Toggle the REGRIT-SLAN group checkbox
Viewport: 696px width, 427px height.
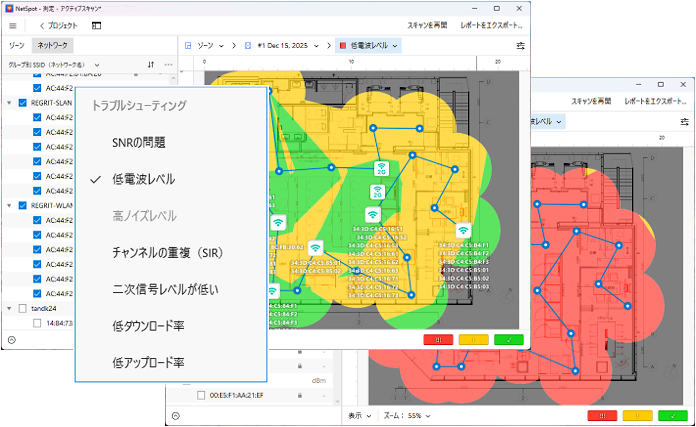23,103
